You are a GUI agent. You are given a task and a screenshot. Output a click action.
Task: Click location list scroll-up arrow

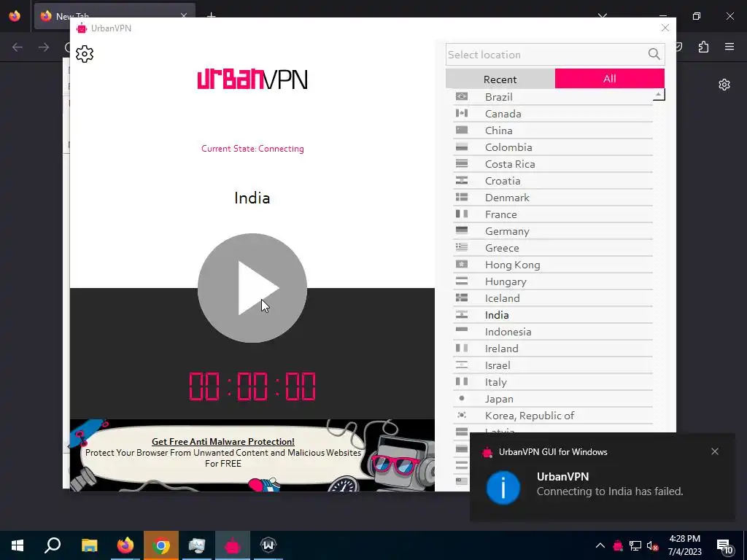659,94
